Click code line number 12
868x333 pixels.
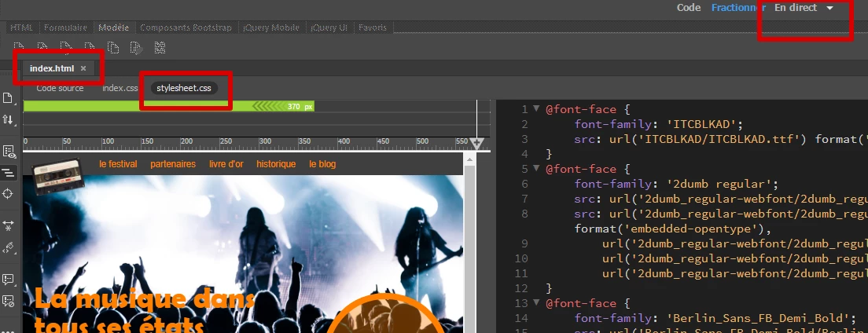point(522,288)
